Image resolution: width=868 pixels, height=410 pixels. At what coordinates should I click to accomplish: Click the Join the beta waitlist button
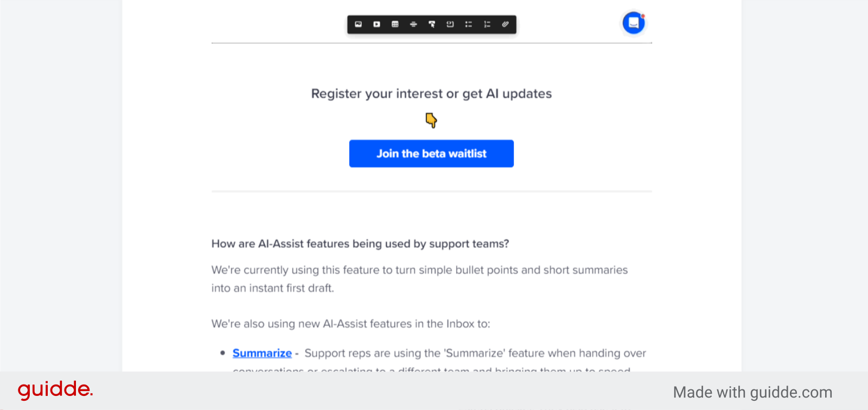[x=431, y=153]
